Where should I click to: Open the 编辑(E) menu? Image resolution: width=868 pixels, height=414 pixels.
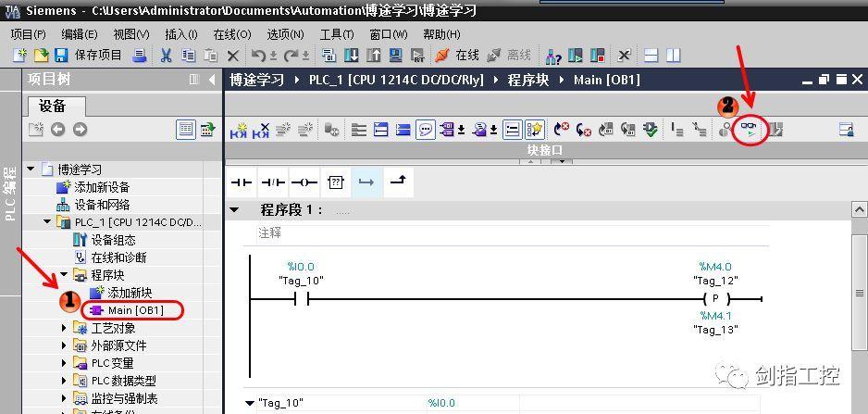tap(80, 34)
